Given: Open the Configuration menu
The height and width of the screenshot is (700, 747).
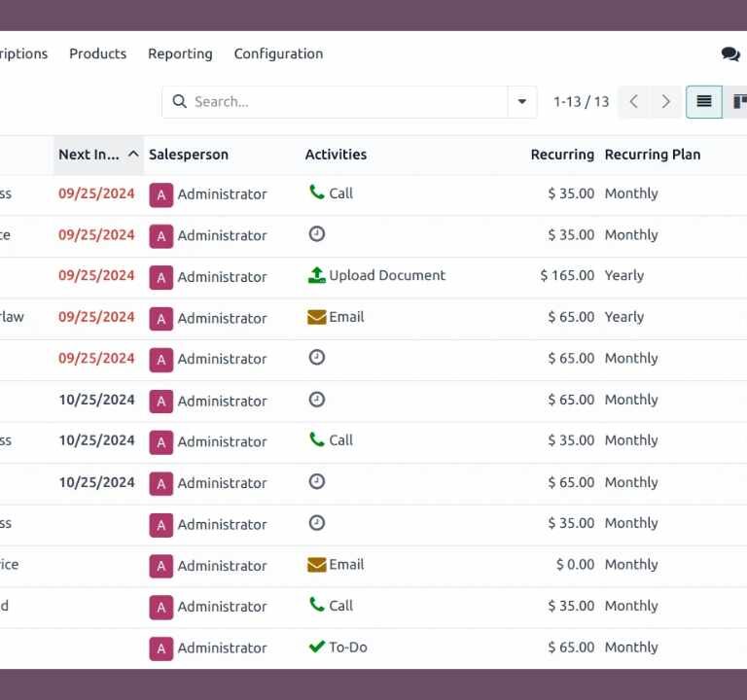Looking at the screenshot, I should coord(278,54).
